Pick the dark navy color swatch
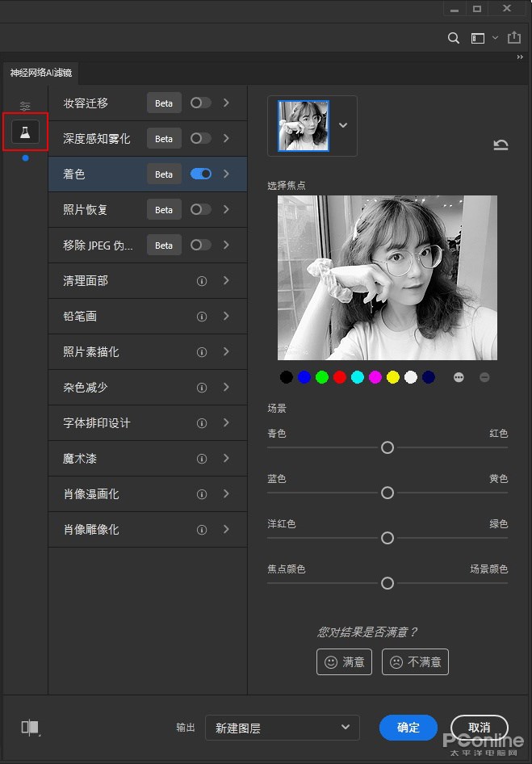This screenshot has width=532, height=764. pos(428,377)
